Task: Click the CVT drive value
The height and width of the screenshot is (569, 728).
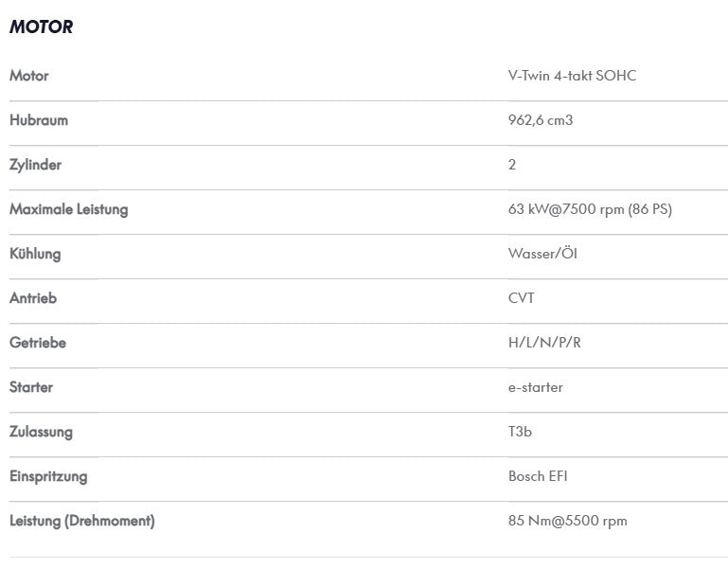Action: 522,298
